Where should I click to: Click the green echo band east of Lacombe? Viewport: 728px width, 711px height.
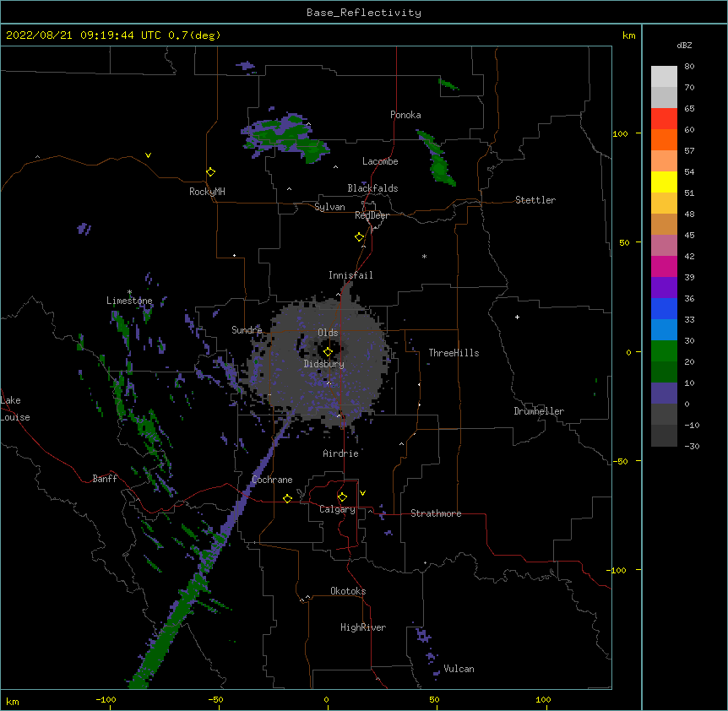pyautogui.click(x=437, y=158)
